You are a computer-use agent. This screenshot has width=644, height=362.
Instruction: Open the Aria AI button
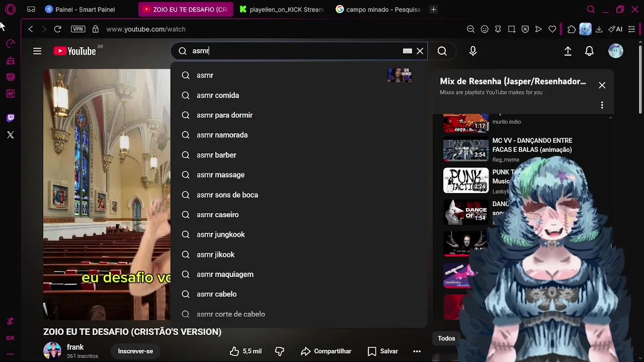pos(615,29)
